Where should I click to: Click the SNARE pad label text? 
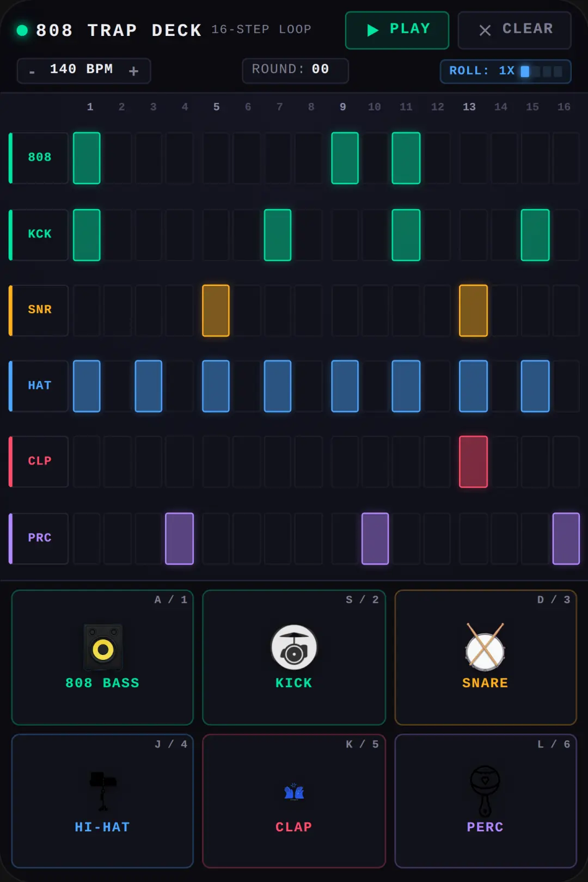click(x=485, y=683)
